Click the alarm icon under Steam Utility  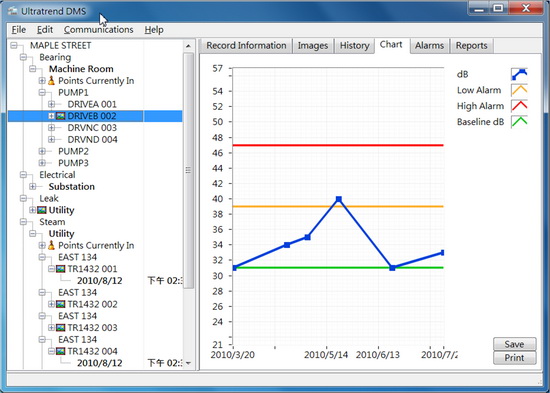[x=52, y=245]
